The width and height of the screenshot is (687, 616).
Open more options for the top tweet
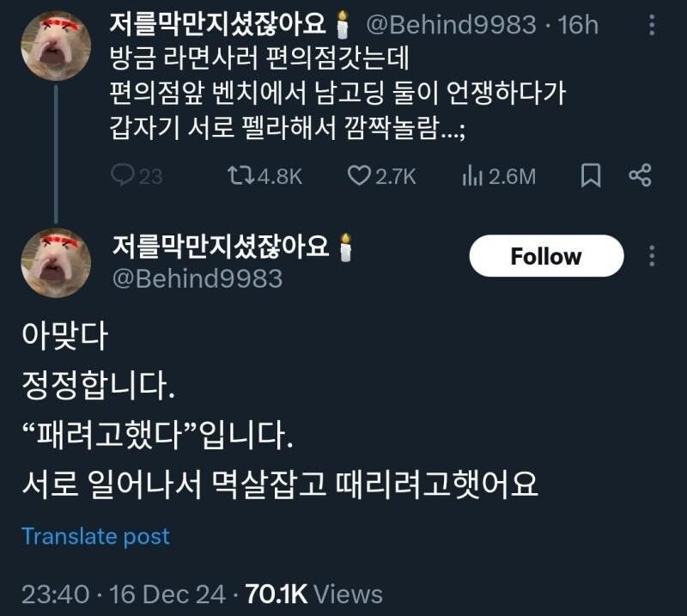(x=652, y=26)
